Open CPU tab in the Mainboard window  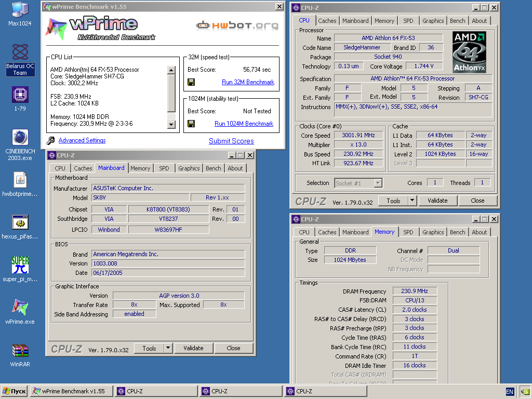coord(60,168)
